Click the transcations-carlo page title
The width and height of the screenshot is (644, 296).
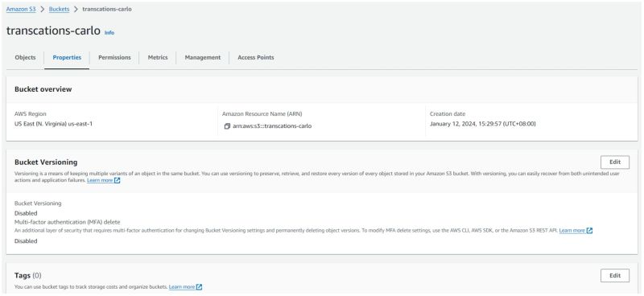coord(53,31)
